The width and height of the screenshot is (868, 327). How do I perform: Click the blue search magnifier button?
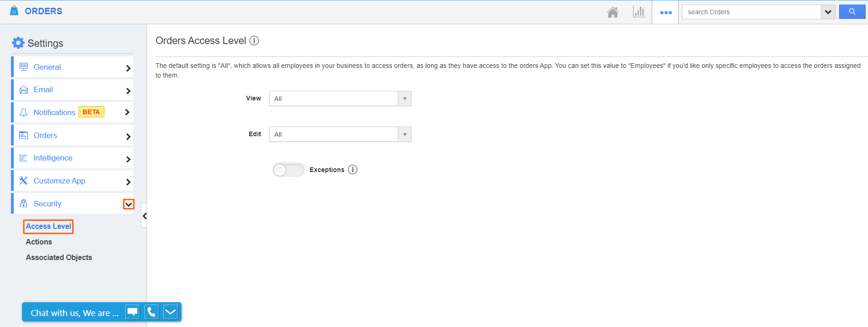tap(852, 12)
